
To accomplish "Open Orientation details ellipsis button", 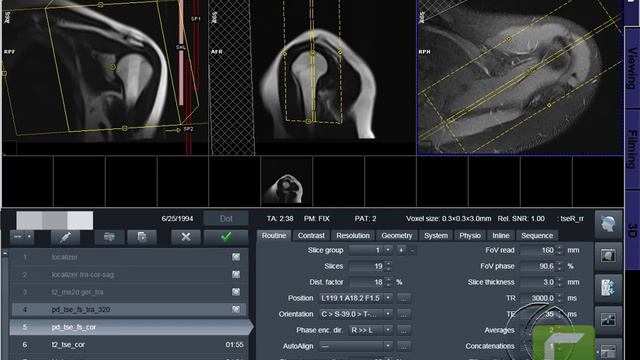I will click(x=403, y=314).
